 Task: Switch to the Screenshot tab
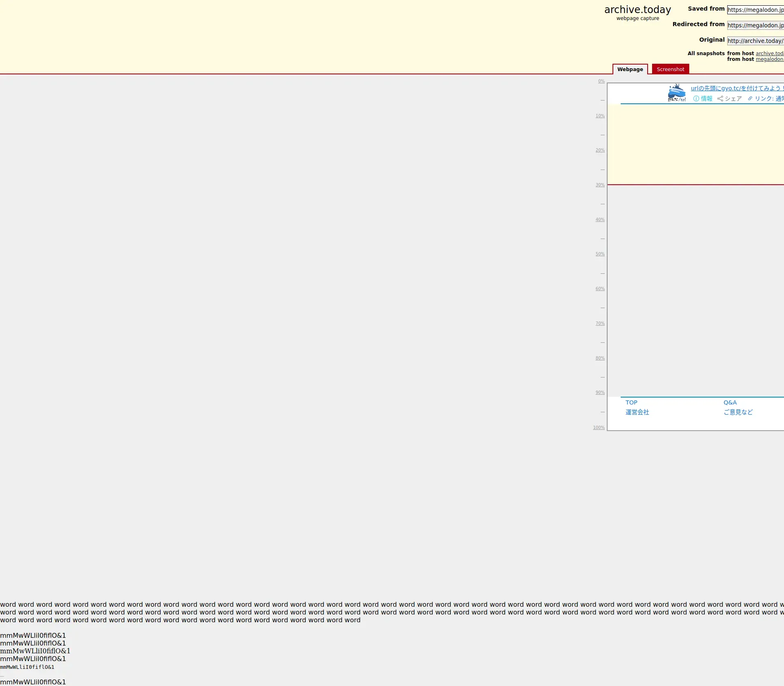click(670, 69)
